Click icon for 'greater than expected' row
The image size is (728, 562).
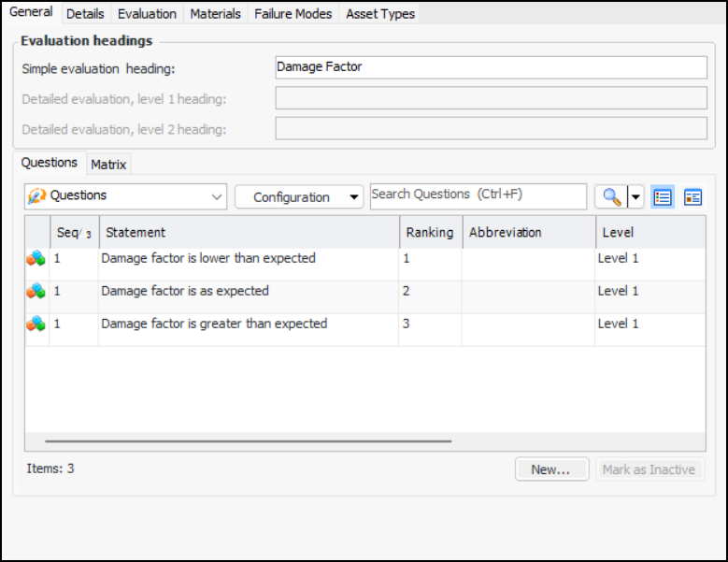tap(36, 324)
